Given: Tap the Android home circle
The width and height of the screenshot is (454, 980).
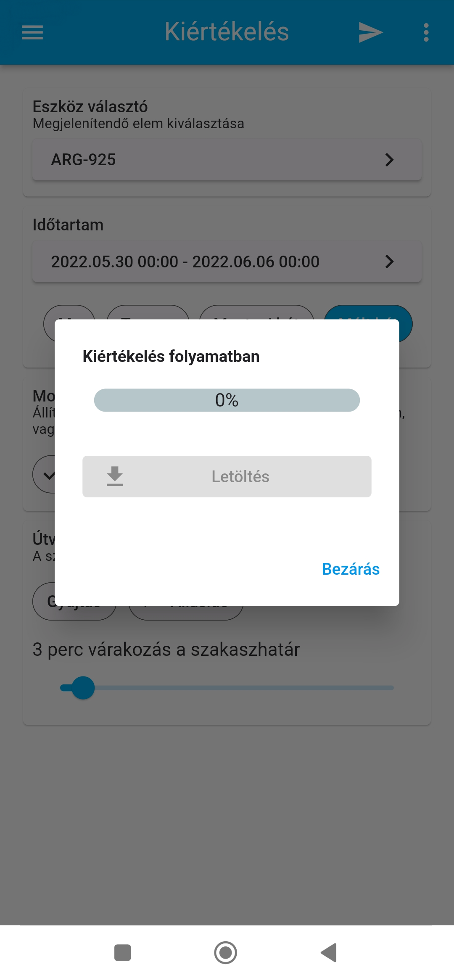Looking at the screenshot, I should [x=226, y=952].
